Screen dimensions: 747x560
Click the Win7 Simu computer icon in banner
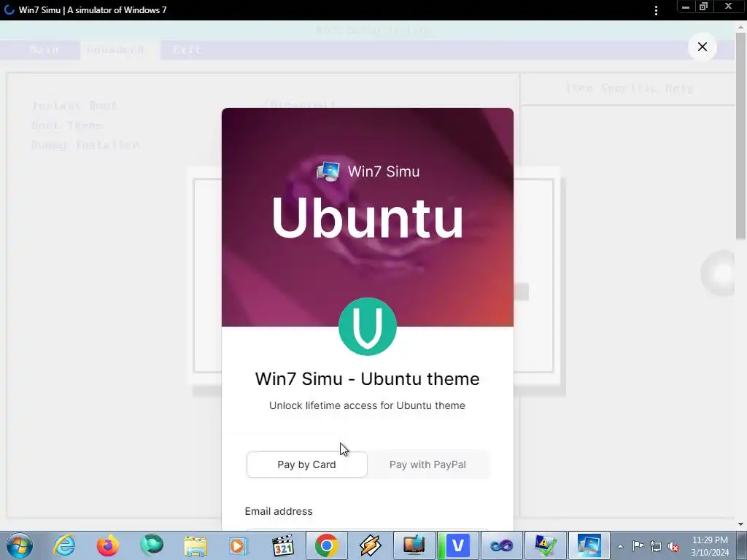pyautogui.click(x=328, y=171)
